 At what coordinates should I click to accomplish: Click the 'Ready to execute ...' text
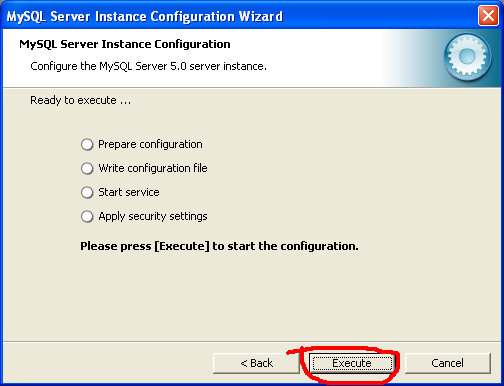pos(81,100)
